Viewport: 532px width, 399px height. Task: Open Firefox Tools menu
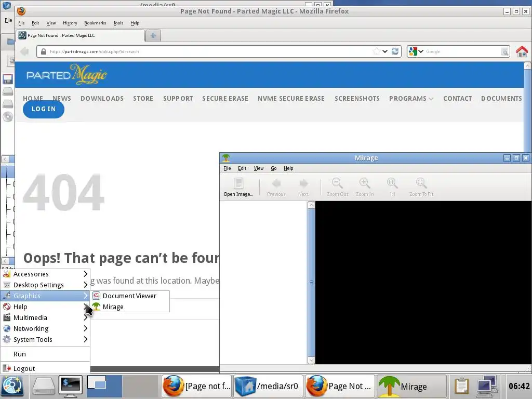coord(118,23)
